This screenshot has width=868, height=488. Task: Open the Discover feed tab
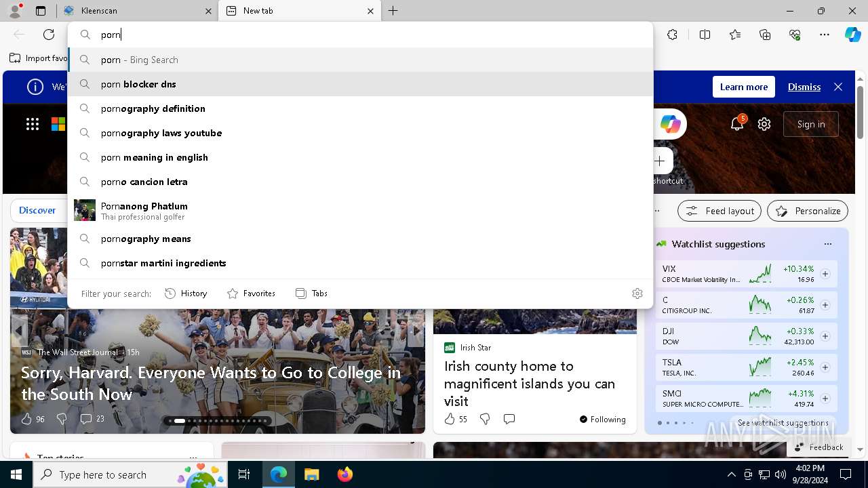[x=37, y=211]
